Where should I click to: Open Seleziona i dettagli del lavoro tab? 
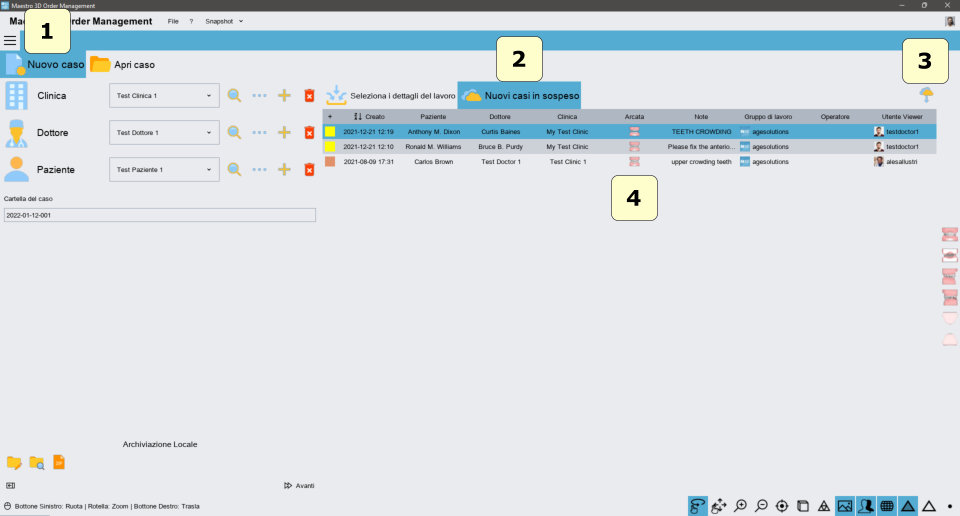[391, 95]
